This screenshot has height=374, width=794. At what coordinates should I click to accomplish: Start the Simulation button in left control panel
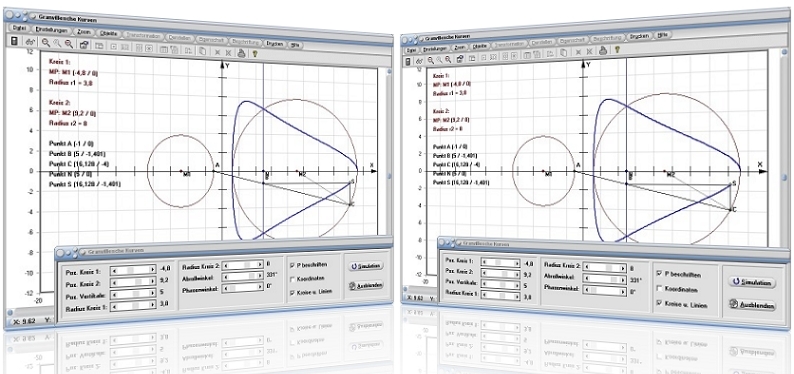365,266
